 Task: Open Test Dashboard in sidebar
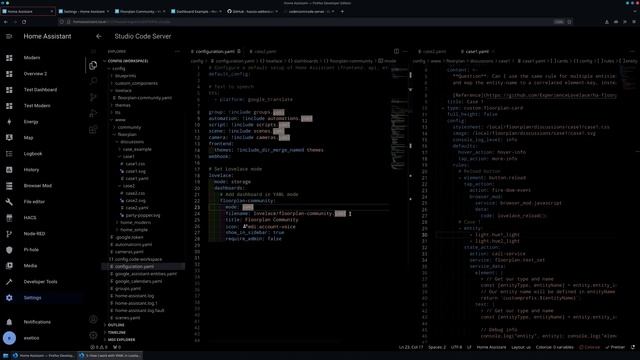pyautogui.click(x=40, y=90)
